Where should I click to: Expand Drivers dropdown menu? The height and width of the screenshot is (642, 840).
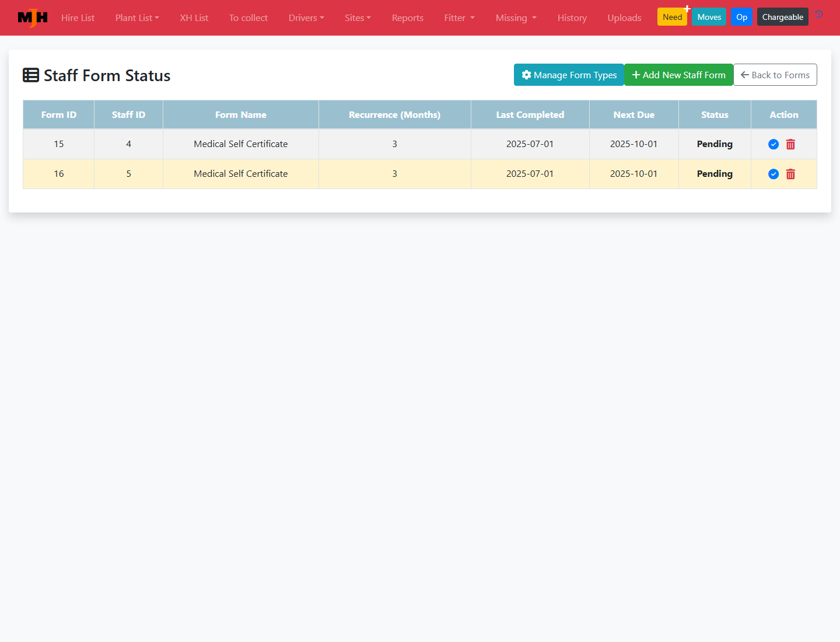[x=306, y=18]
